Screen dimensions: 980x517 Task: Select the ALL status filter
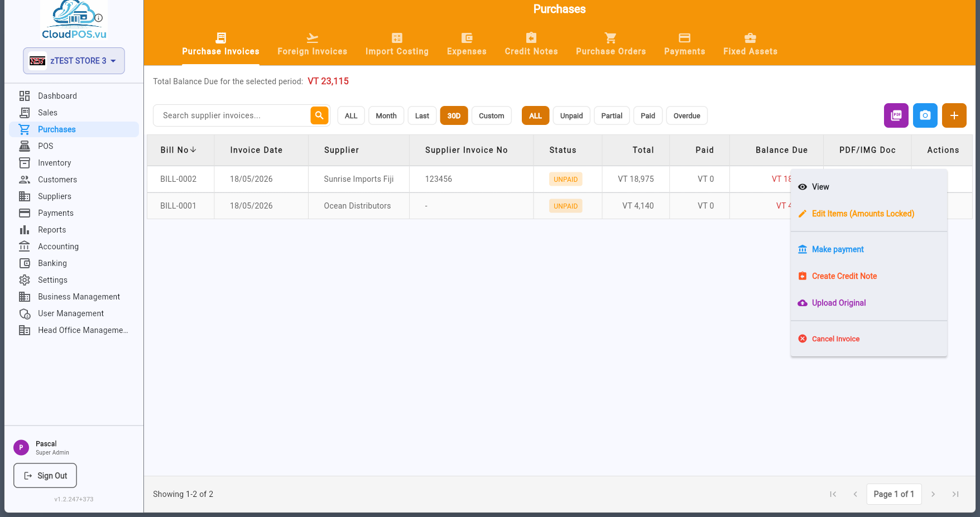(535, 116)
